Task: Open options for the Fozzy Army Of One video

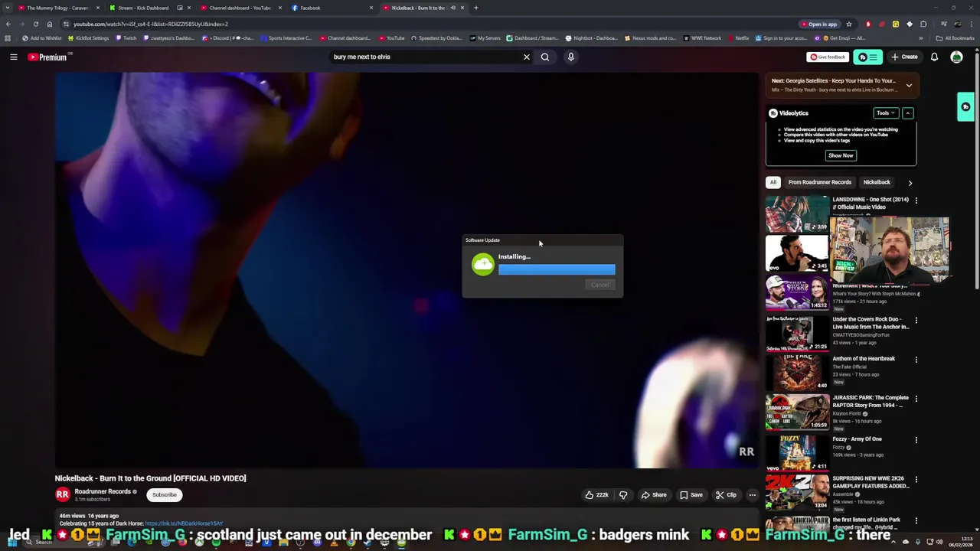Action: point(916,440)
